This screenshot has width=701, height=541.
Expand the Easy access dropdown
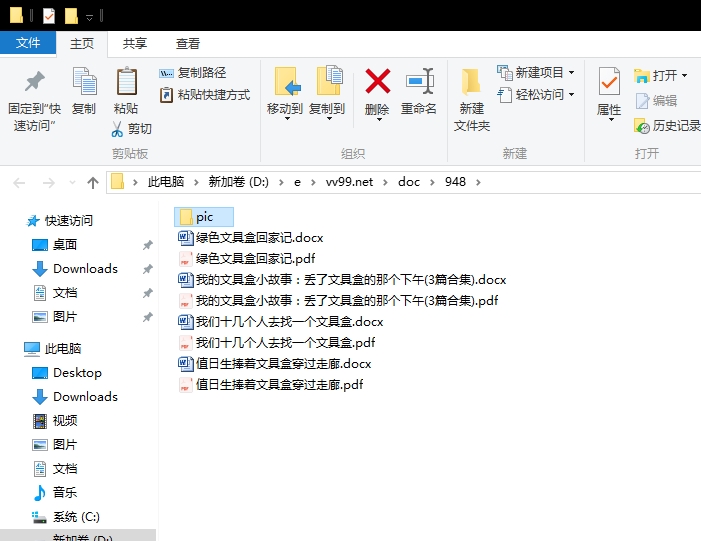click(571, 95)
